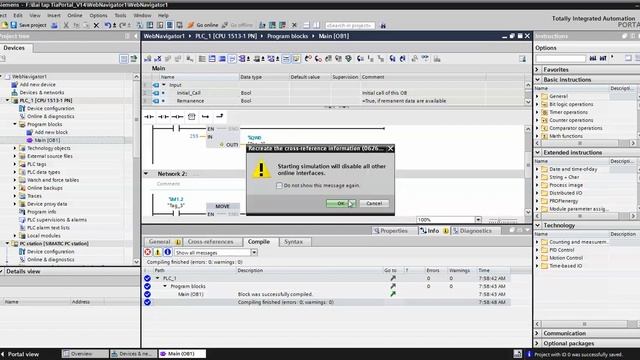640x360 pixels.
Task: Toggle the warnings filter in Compile tab
Action: click(x=158, y=252)
